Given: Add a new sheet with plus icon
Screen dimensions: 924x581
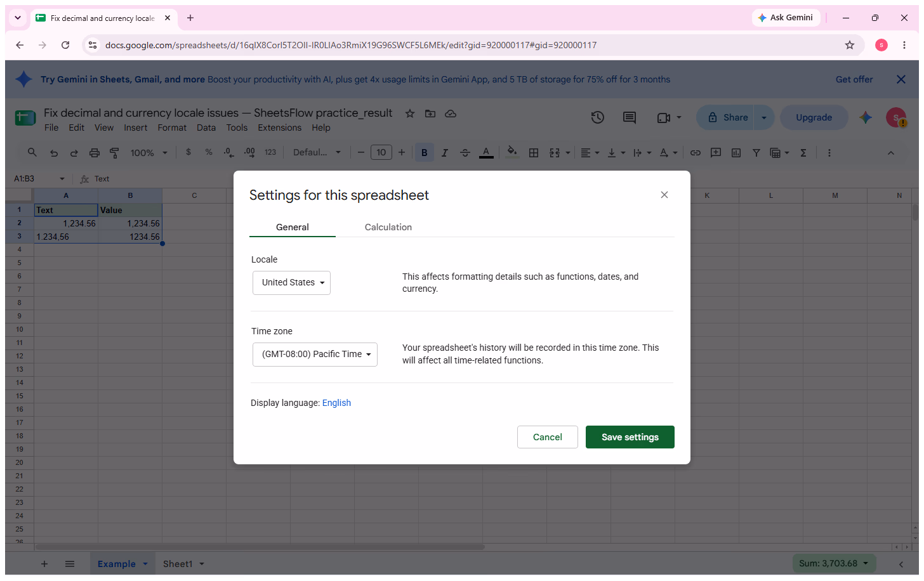Looking at the screenshot, I should click(x=44, y=564).
